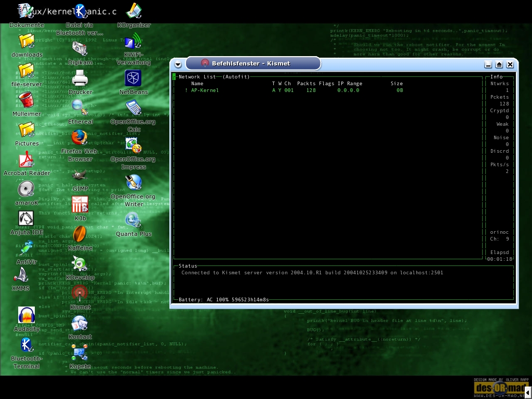Launch GIMP from the desktop
This screenshot has height=399, width=532.
80,176
